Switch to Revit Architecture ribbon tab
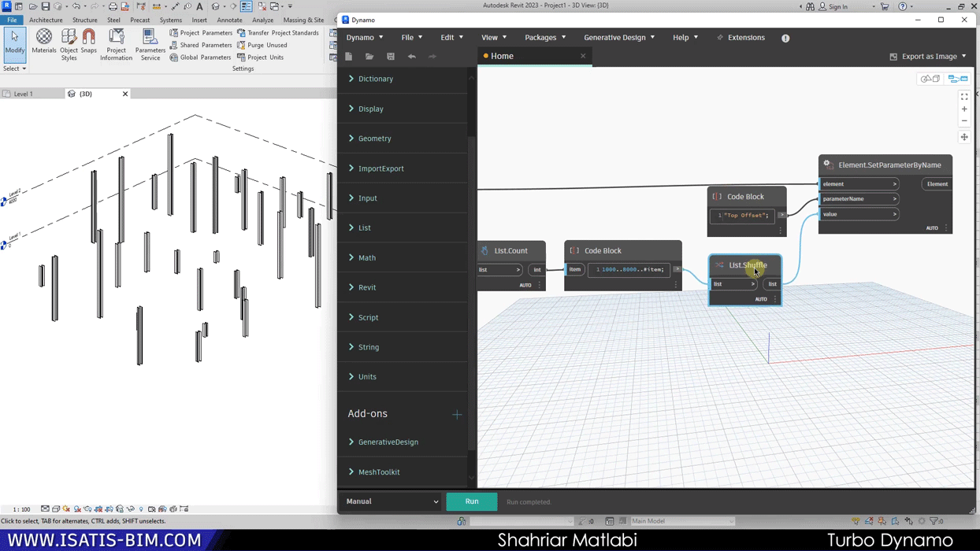Screen dimensions: 980x551 tap(46, 20)
